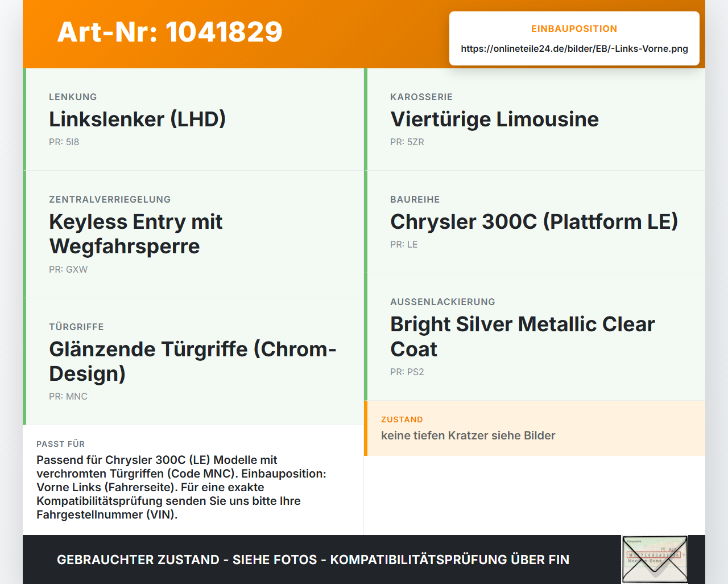
Task: Select Bright Silver Metallic Clear Coat text
Action: coord(523,336)
